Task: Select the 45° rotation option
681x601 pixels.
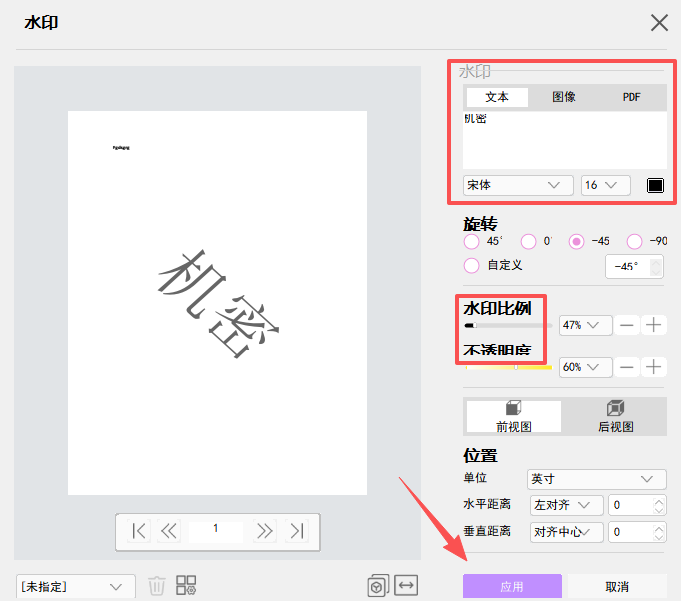Action: coord(472,241)
